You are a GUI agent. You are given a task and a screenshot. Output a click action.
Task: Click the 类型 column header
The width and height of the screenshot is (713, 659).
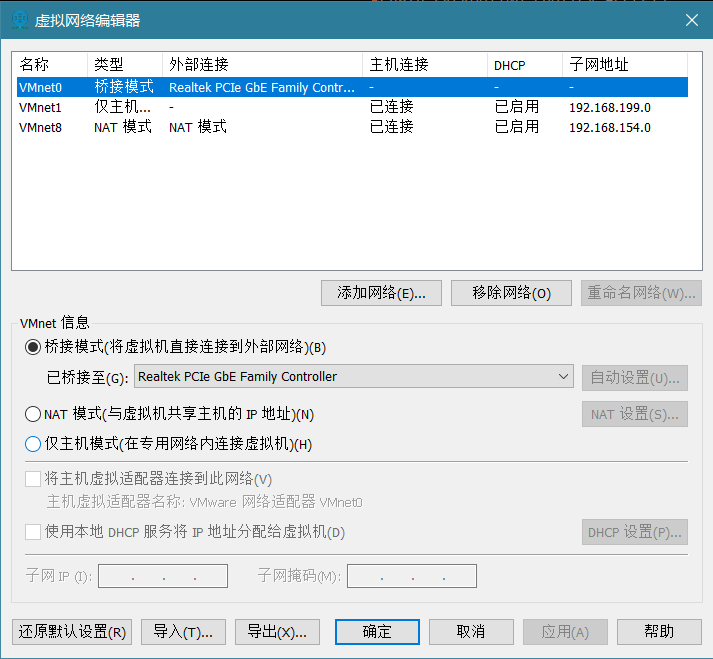click(x=125, y=65)
